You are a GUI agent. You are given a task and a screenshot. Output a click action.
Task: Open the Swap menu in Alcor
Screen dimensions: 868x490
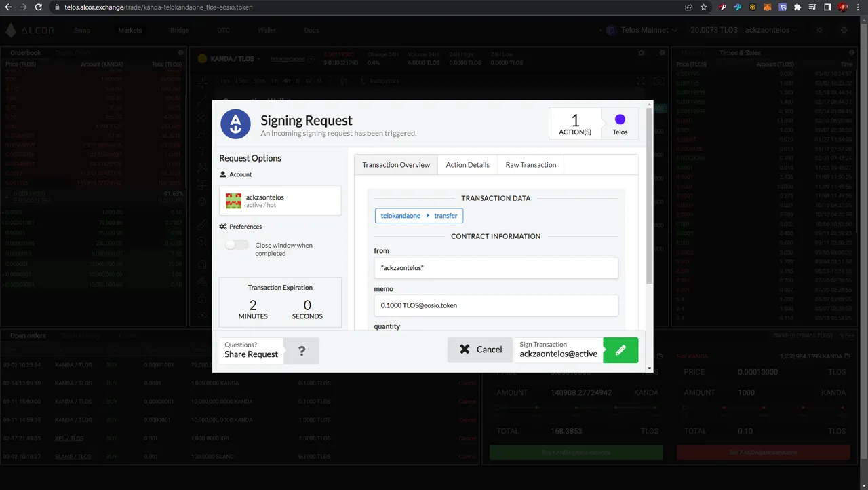click(82, 30)
